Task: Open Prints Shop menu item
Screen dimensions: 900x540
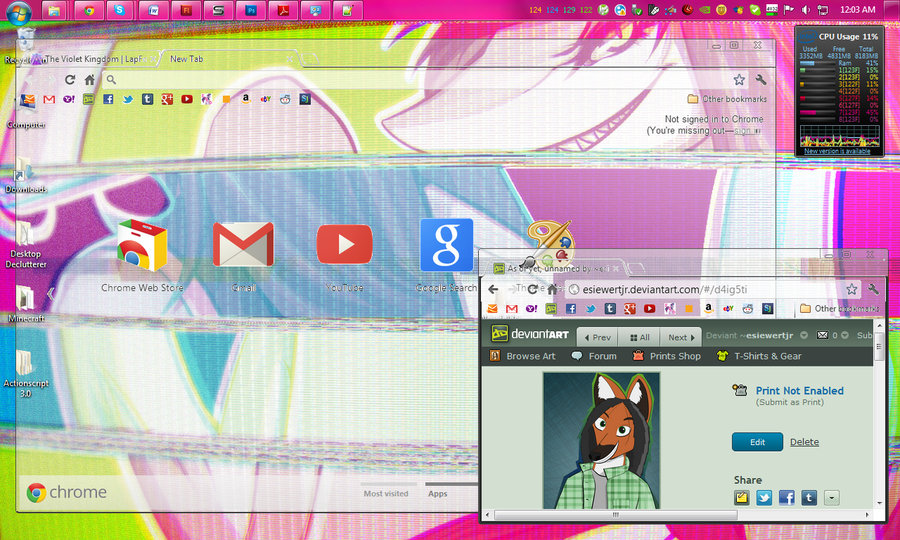Action: pos(666,356)
